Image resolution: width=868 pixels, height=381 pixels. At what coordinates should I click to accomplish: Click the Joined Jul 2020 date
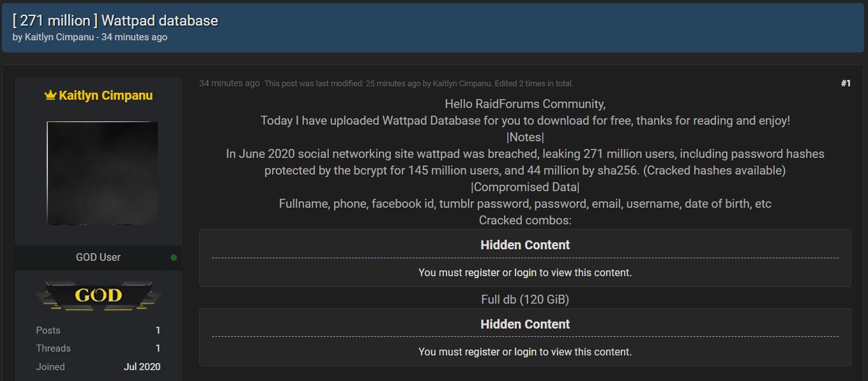142,367
